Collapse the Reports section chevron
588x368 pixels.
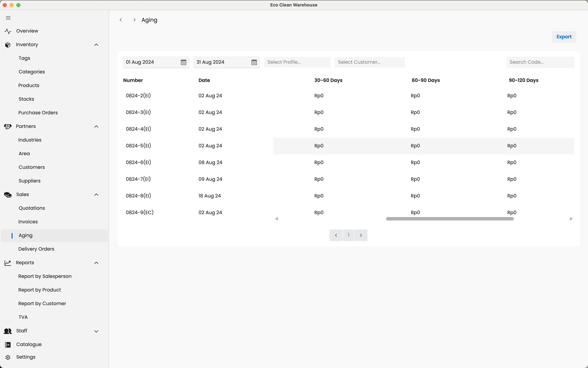(x=96, y=263)
